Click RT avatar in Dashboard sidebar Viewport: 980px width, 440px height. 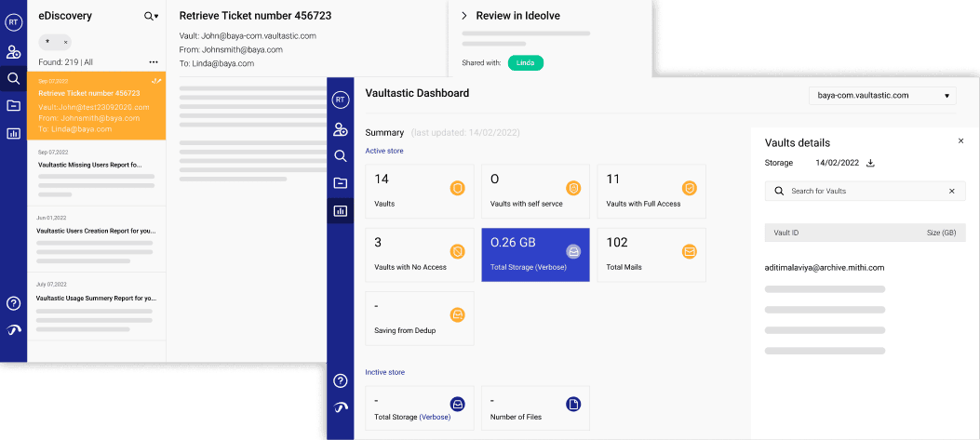point(340,100)
